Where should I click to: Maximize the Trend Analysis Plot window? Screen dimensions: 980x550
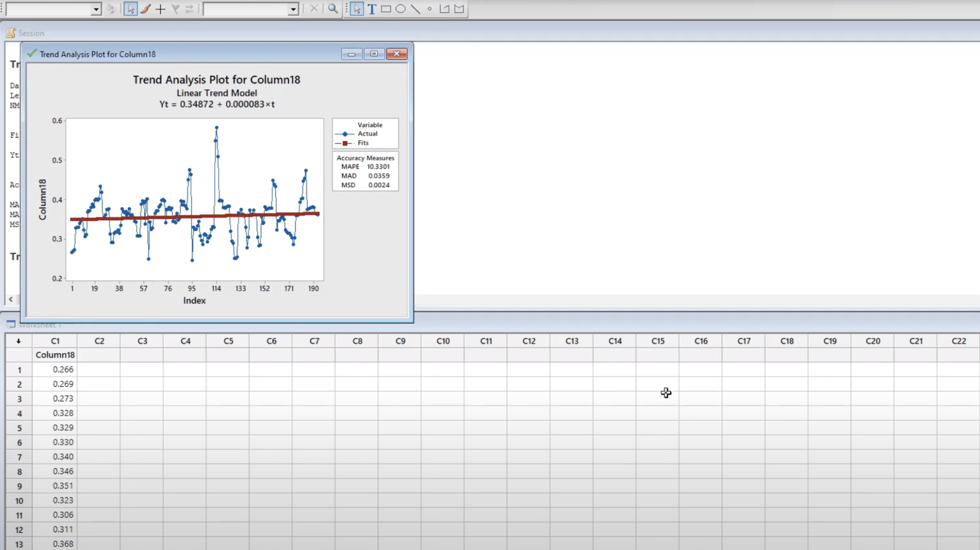pos(374,54)
